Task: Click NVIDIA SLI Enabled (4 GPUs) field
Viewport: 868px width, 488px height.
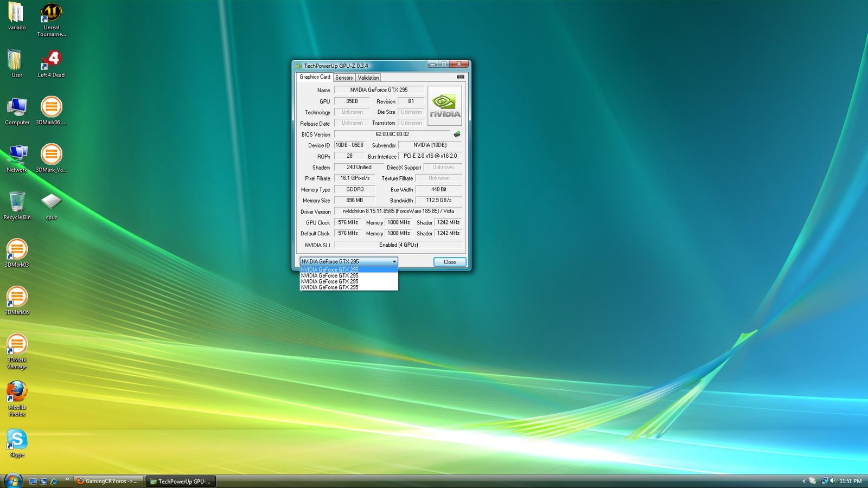Action: [398, 245]
